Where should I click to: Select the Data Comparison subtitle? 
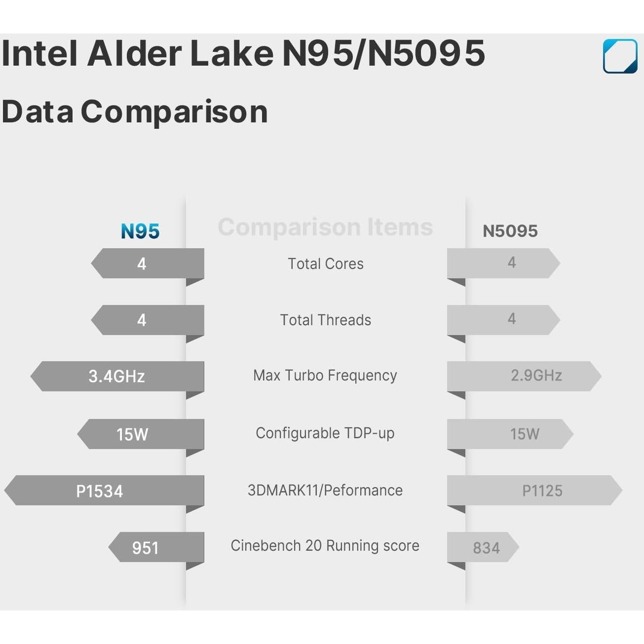pos(135,112)
